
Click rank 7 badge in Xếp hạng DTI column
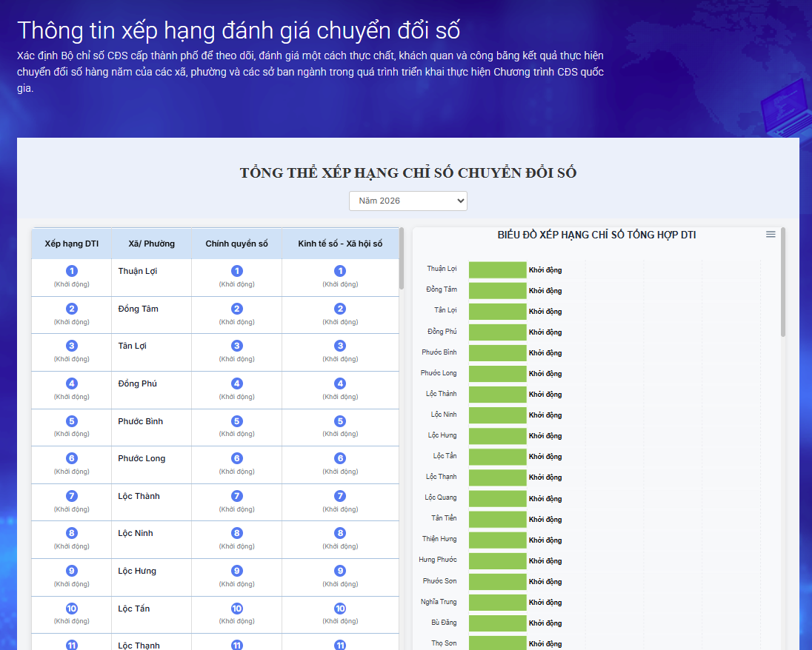coord(71,496)
